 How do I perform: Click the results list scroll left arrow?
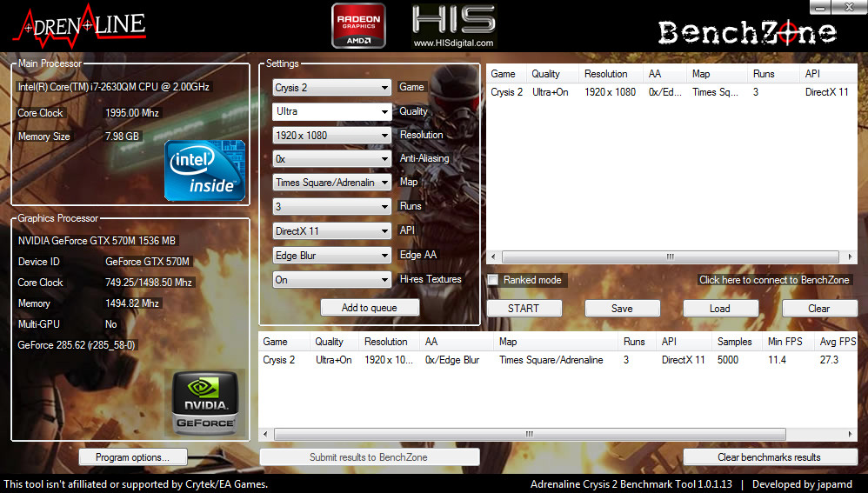tap(266, 435)
